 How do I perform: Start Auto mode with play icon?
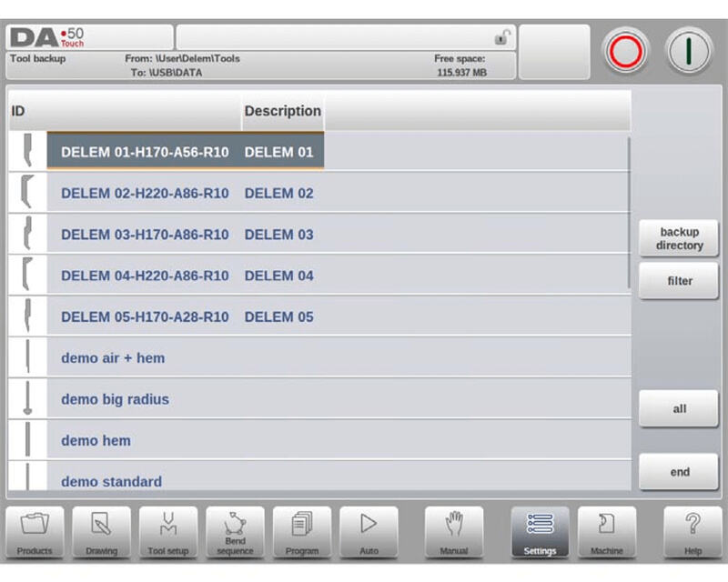(x=369, y=532)
